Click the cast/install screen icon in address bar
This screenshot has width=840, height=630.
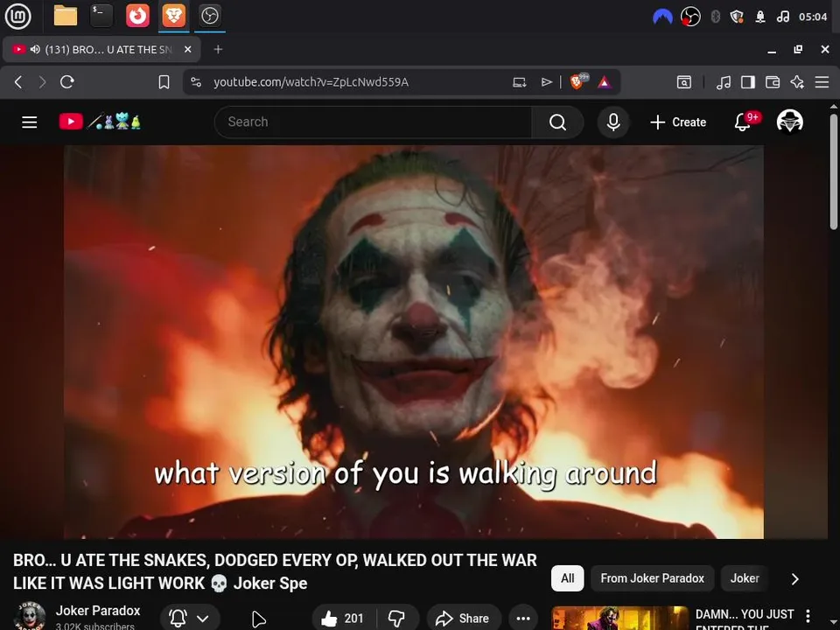pyautogui.click(x=519, y=82)
